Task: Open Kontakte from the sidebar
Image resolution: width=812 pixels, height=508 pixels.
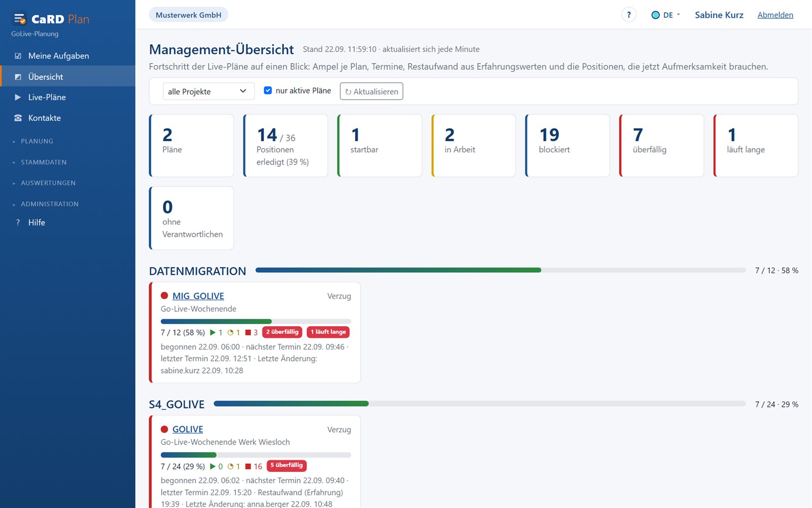Action: [67, 118]
